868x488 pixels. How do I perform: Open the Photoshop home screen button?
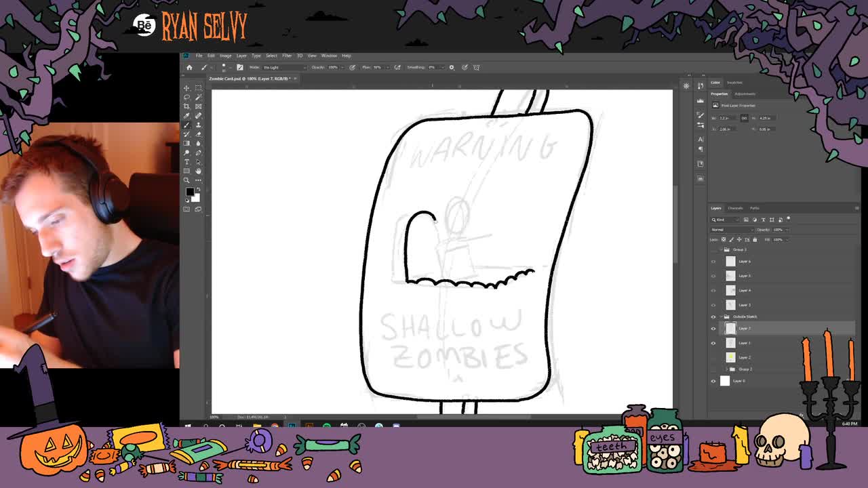[x=189, y=67]
